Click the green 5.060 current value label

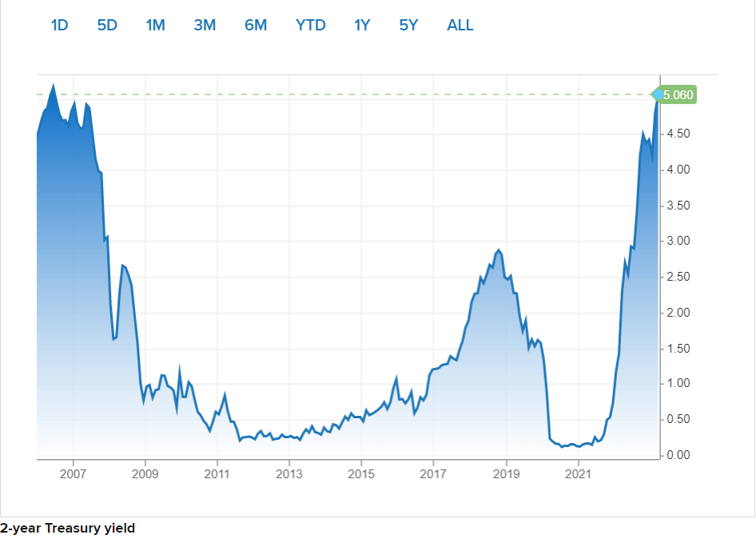point(675,94)
